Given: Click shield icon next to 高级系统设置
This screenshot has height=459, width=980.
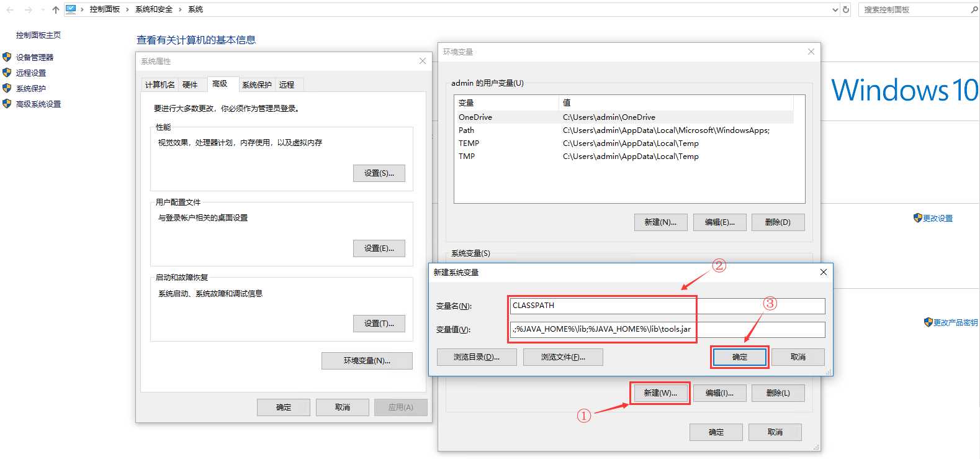Looking at the screenshot, I should point(7,104).
